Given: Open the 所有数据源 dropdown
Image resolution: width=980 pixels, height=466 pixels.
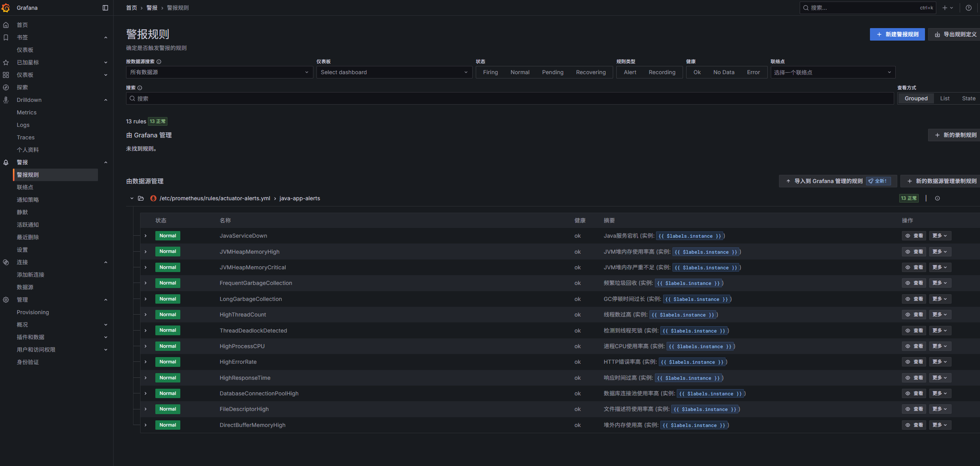Looking at the screenshot, I should pos(219,72).
